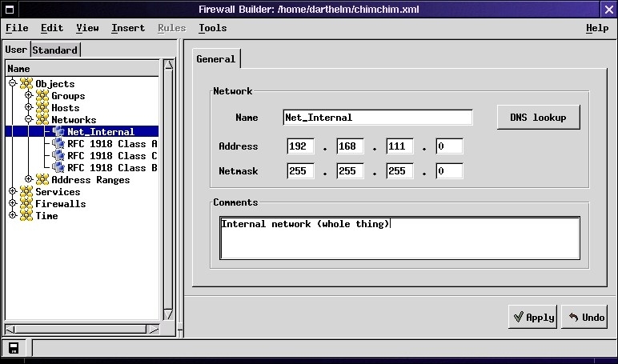
Task: Expand the Address Ranges node
Action: [x=29, y=180]
